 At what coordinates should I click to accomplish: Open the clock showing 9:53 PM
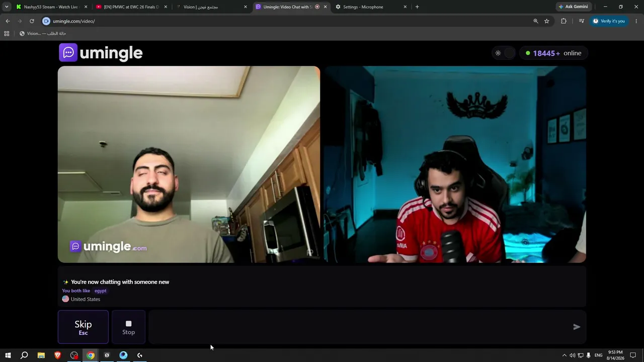615,355
